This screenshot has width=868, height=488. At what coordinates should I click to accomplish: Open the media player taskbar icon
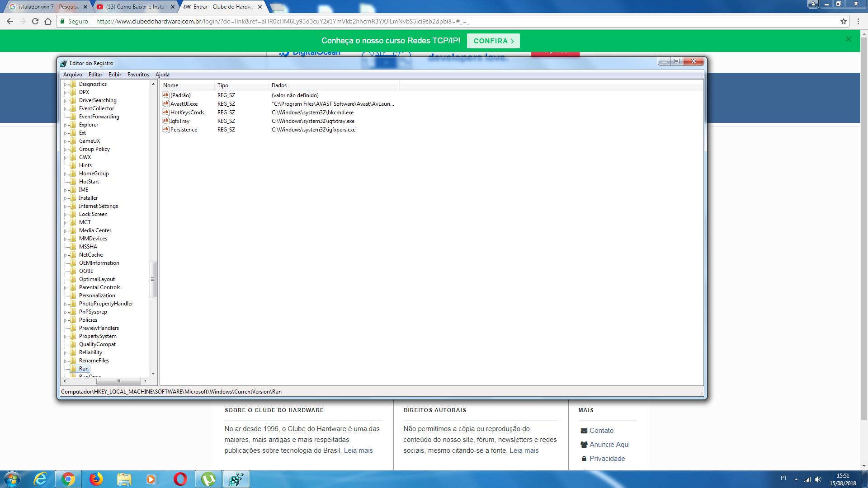coord(151,479)
